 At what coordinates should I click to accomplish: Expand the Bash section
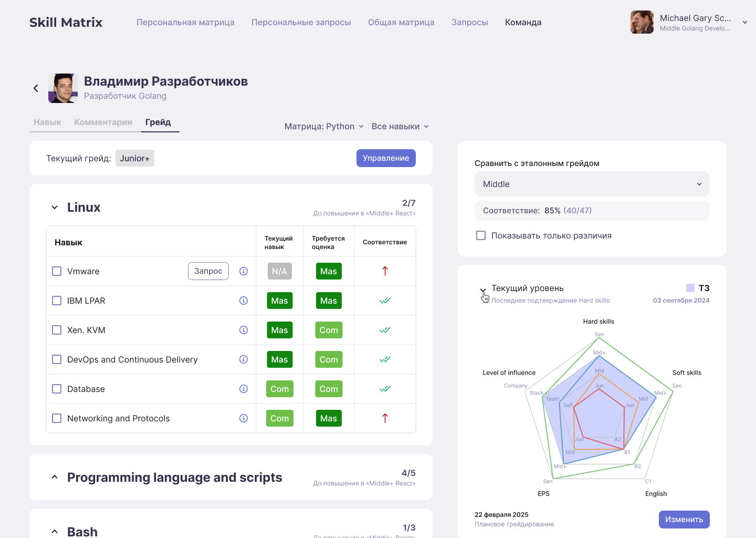(55, 532)
